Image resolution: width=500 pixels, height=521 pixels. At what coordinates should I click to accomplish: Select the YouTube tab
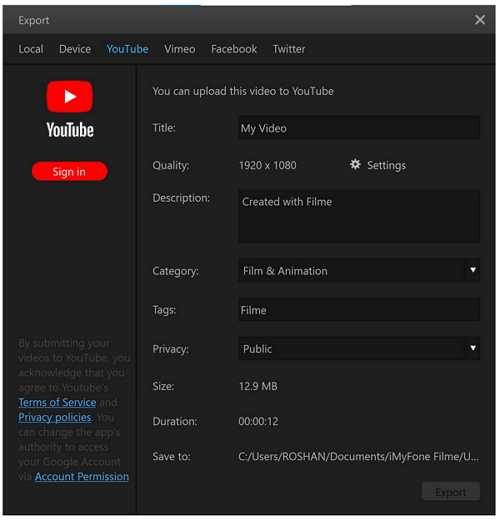(x=127, y=49)
